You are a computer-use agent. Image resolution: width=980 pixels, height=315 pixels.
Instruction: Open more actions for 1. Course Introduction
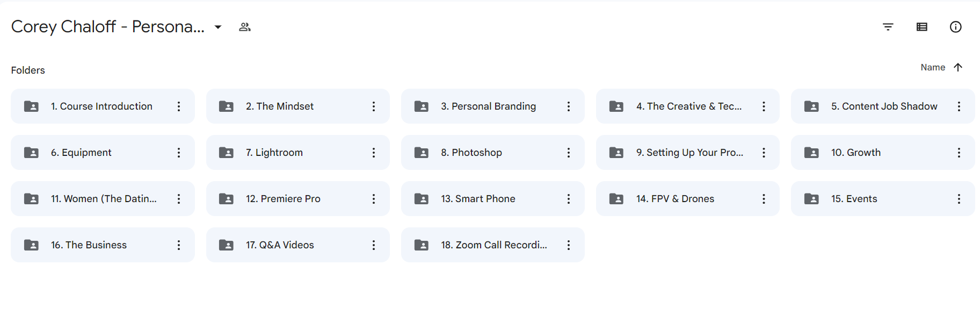click(x=179, y=106)
